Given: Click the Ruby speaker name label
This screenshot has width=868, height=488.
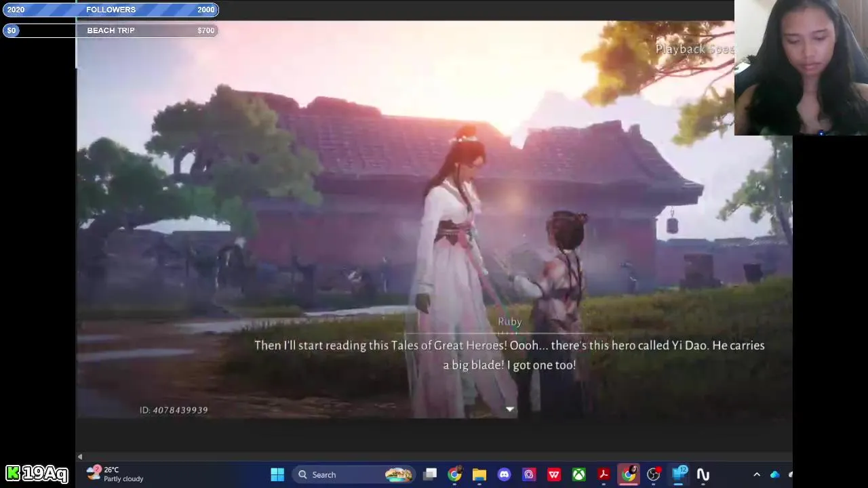Looking at the screenshot, I should pos(510,322).
